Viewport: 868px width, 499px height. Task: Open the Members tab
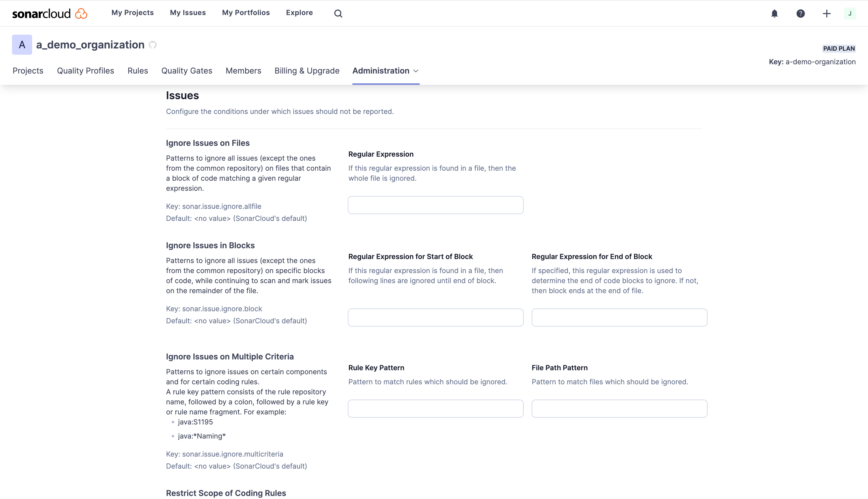pos(243,71)
